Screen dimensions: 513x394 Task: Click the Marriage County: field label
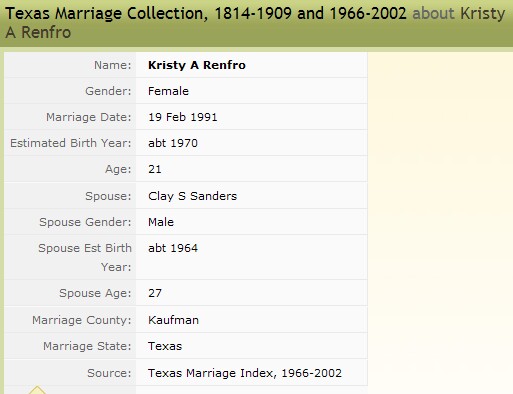coord(82,320)
